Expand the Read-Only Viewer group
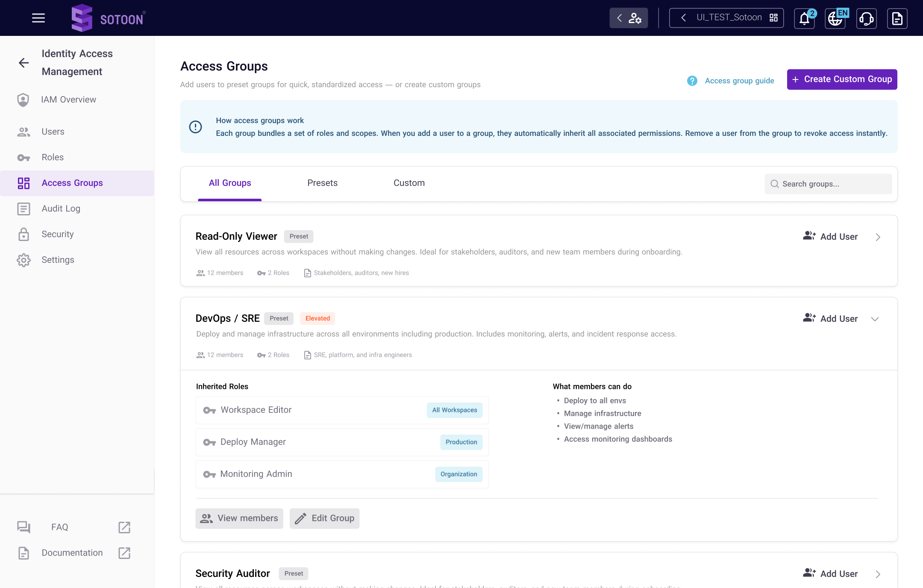This screenshot has width=923, height=588. coord(878,237)
